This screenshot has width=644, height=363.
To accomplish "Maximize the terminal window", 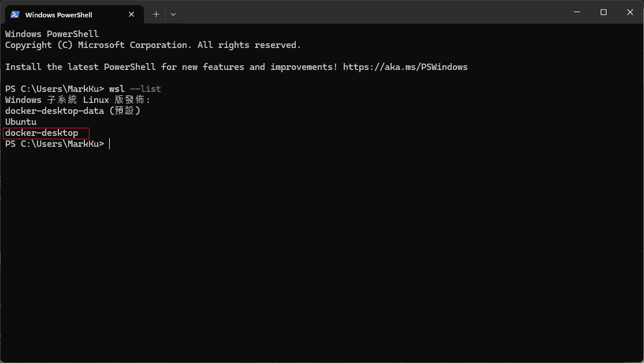I will pyautogui.click(x=604, y=12).
